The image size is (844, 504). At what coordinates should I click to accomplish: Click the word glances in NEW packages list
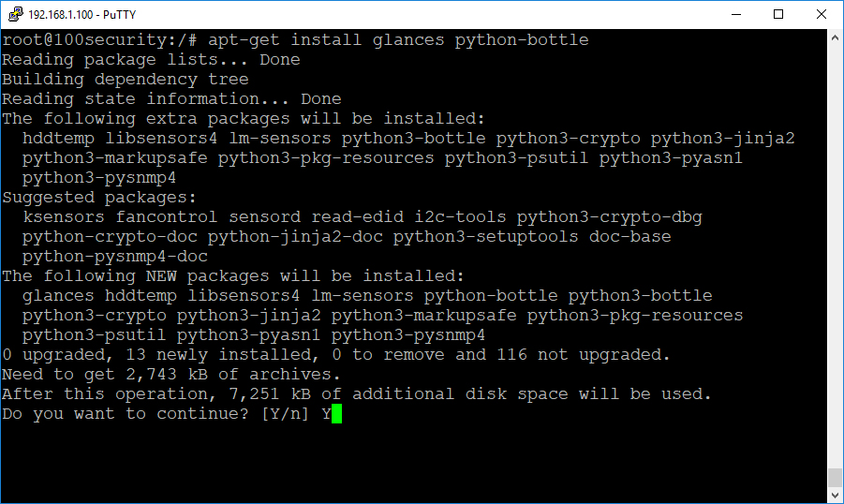(x=58, y=296)
